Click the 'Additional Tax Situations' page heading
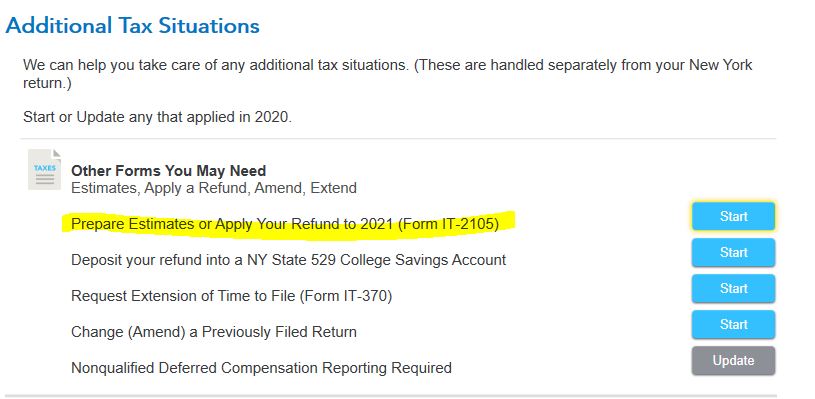 pos(133,25)
